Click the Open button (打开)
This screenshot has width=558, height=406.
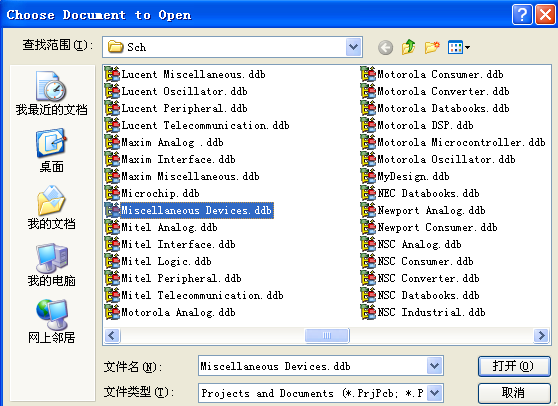click(514, 366)
